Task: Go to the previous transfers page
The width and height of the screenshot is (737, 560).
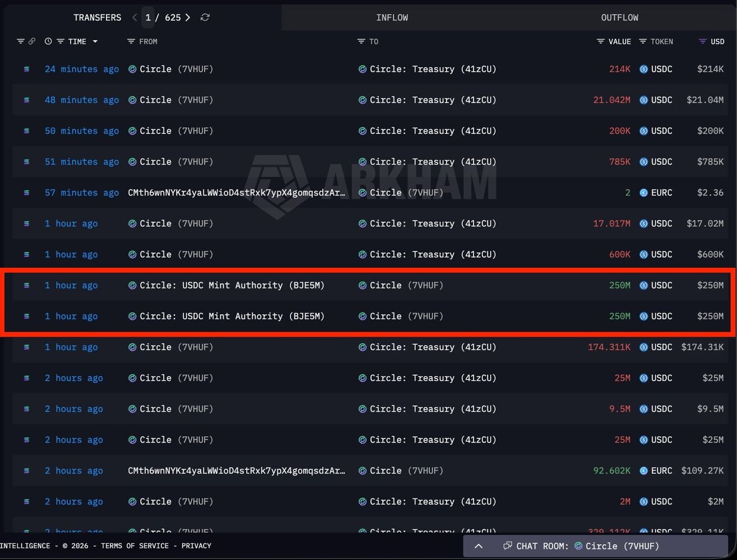Action: click(x=135, y=17)
